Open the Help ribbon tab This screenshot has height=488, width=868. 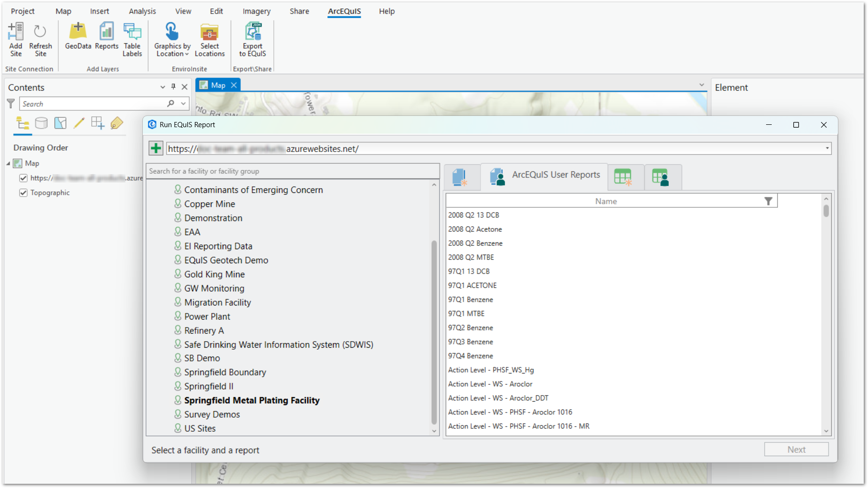coord(387,11)
